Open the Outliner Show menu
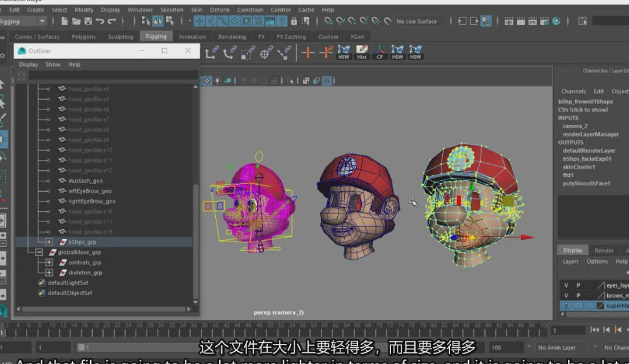 click(53, 64)
